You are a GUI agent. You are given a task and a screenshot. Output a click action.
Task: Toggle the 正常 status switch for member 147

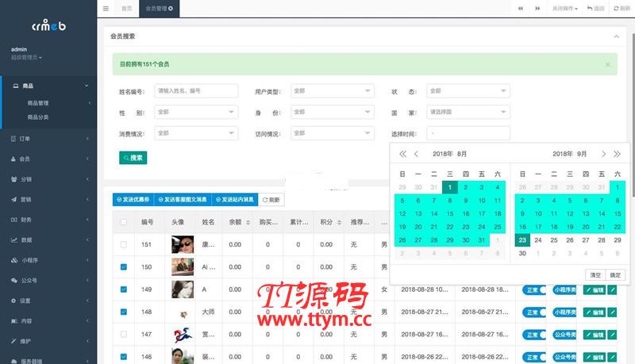coord(534,335)
